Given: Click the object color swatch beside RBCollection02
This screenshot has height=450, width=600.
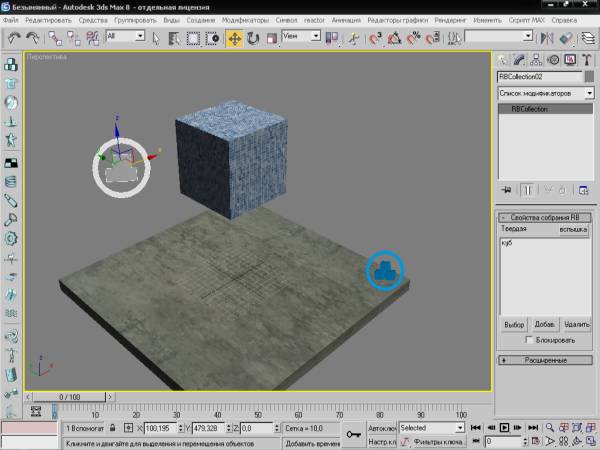Looking at the screenshot, I should pos(588,76).
